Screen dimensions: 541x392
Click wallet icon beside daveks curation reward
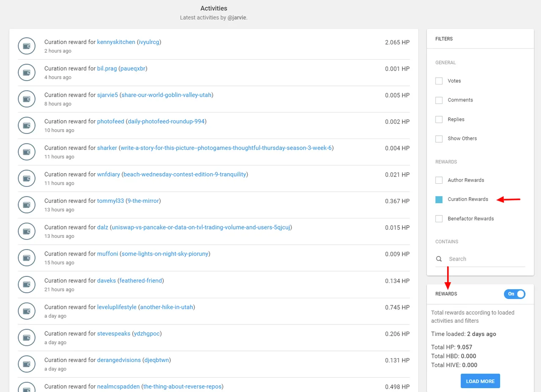tap(27, 285)
